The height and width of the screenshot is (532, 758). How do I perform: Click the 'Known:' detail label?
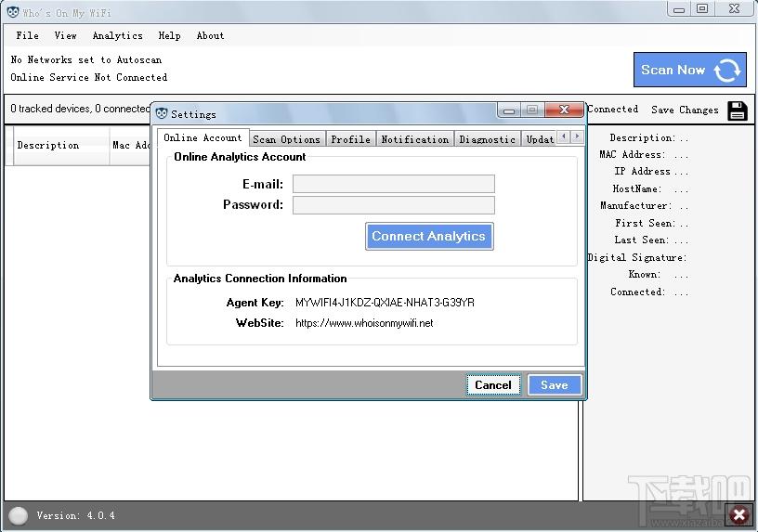[645, 275]
